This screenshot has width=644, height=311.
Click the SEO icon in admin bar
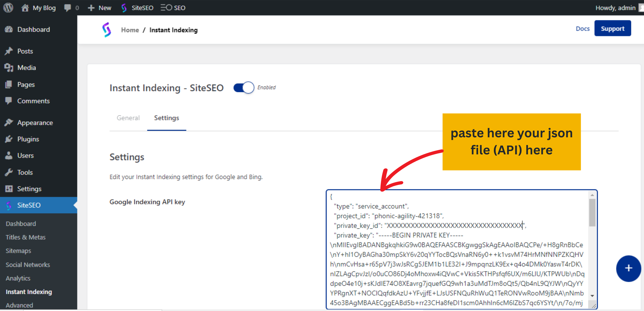click(166, 8)
